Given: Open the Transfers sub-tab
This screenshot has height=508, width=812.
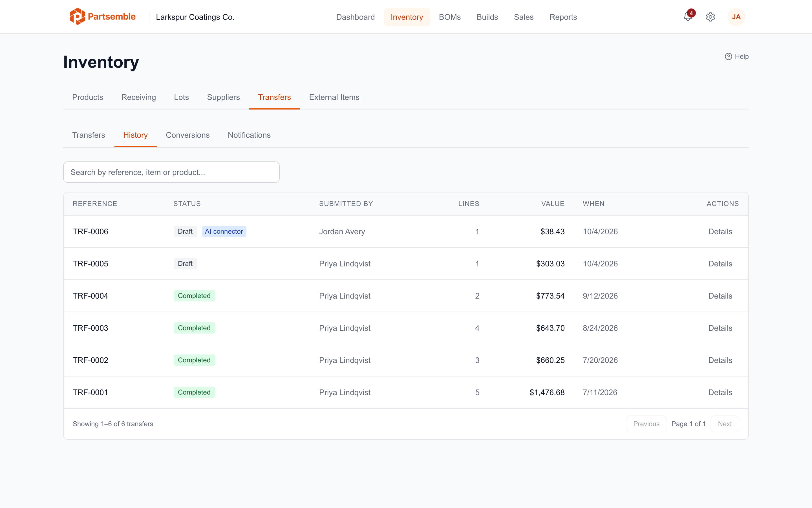Looking at the screenshot, I should click(89, 135).
